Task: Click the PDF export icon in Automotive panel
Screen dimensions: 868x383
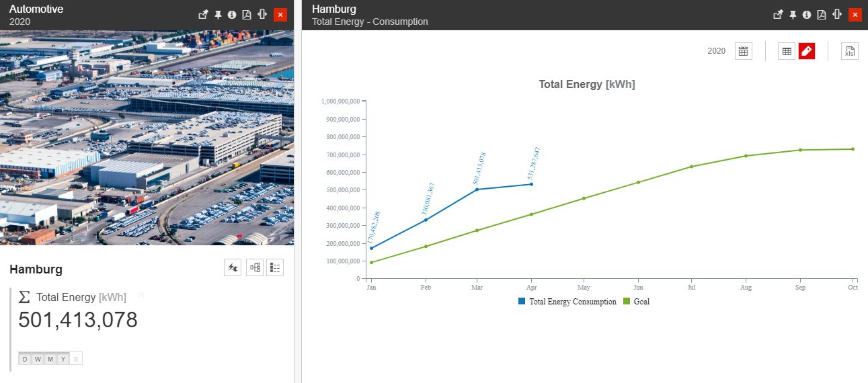Action: (247, 15)
